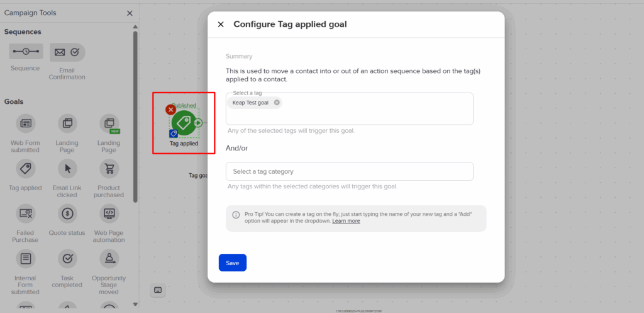The image size is (644, 313).
Task: Select the Task completed goal icon
Action: click(67, 258)
